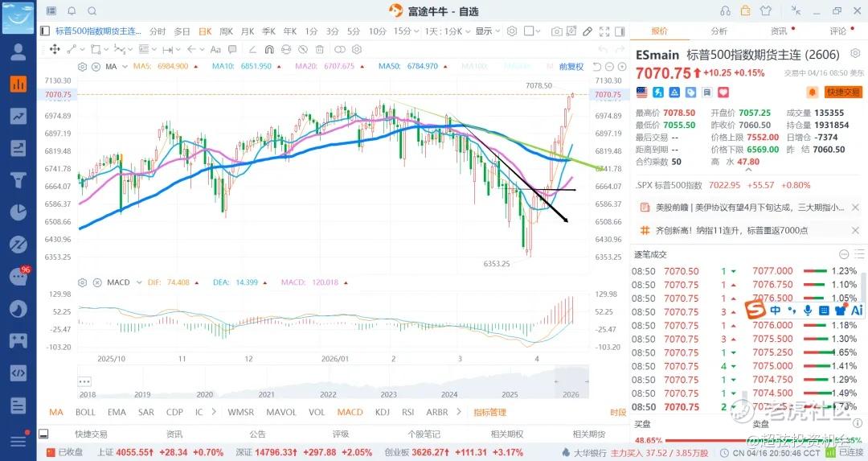Open MA indicator settings gear
The image size is (868, 461).
83,67
